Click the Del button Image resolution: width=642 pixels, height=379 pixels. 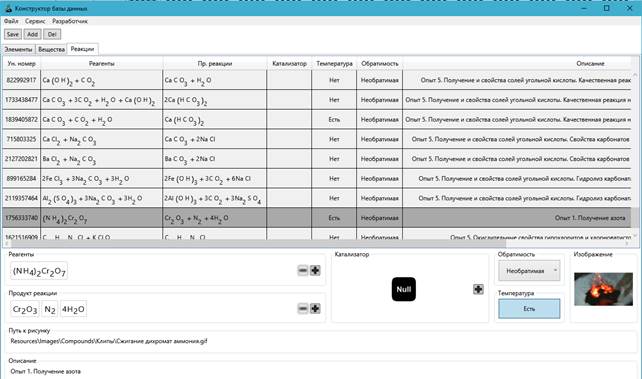point(52,34)
